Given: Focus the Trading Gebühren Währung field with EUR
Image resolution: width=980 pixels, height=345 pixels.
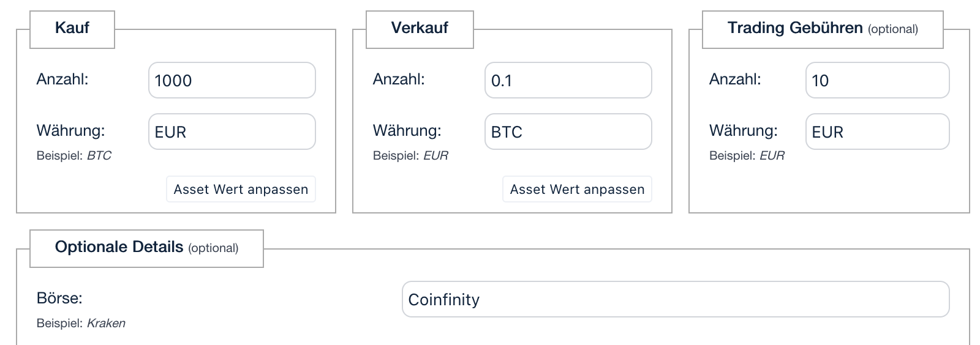Looking at the screenshot, I should coord(877,132).
